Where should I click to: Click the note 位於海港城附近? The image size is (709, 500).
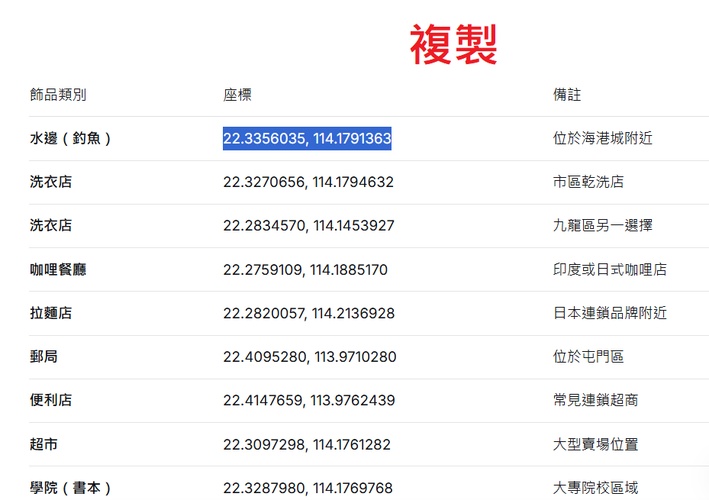(x=603, y=138)
